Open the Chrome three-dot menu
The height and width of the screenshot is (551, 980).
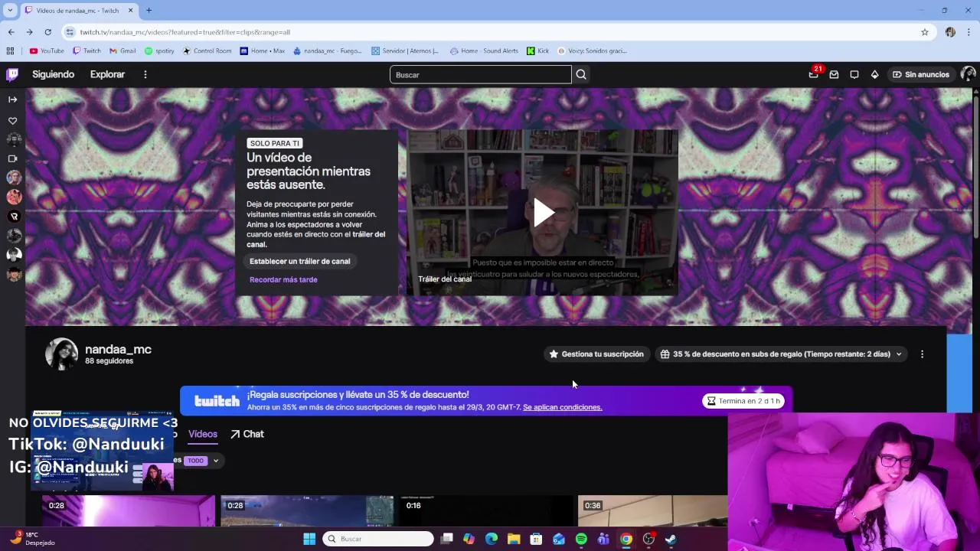(969, 32)
